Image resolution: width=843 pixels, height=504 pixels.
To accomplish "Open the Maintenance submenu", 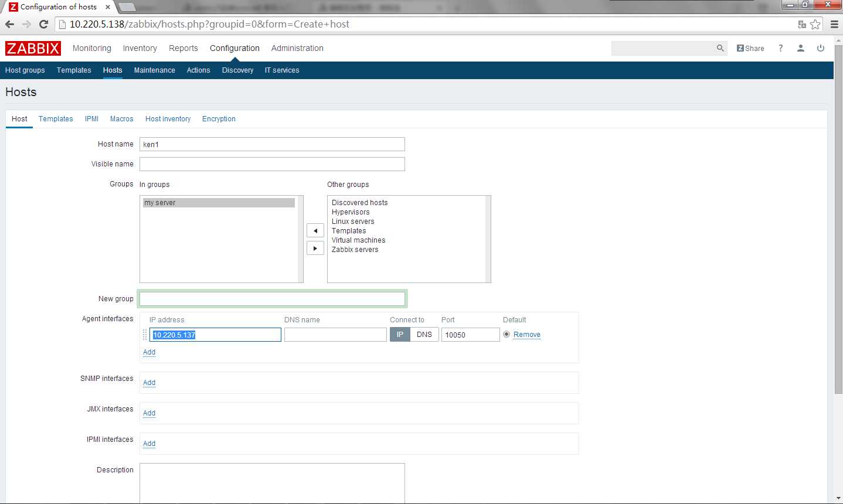I will (155, 70).
